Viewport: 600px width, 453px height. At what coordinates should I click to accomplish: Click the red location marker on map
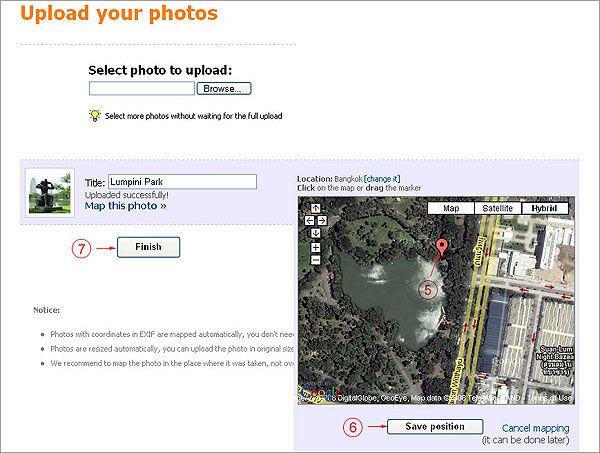[x=442, y=249]
